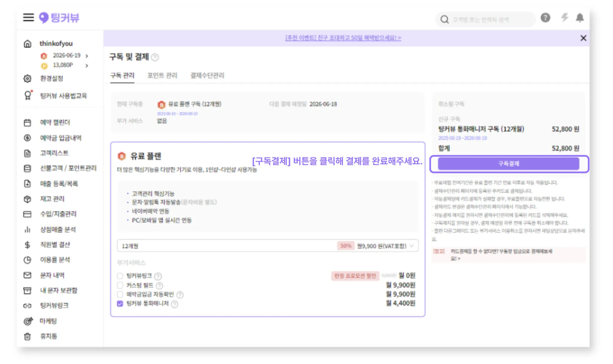
Task: Switch to 포인트 관리 tab
Action: [162, 75]
